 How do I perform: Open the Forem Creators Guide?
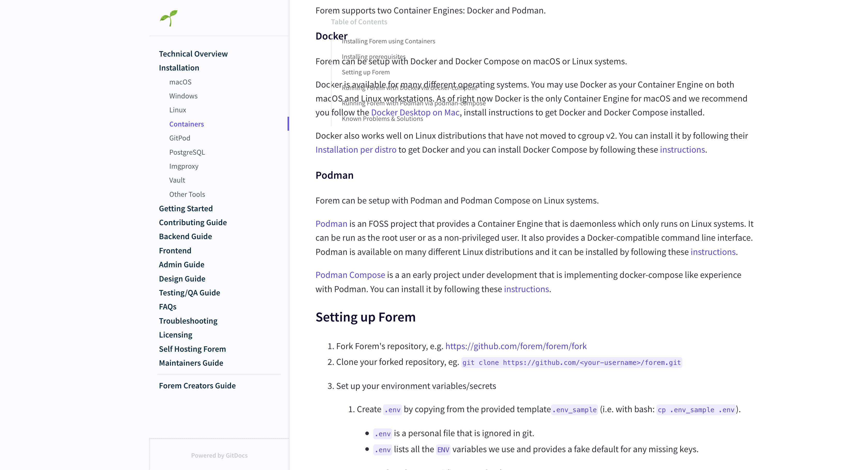[197, 386]
